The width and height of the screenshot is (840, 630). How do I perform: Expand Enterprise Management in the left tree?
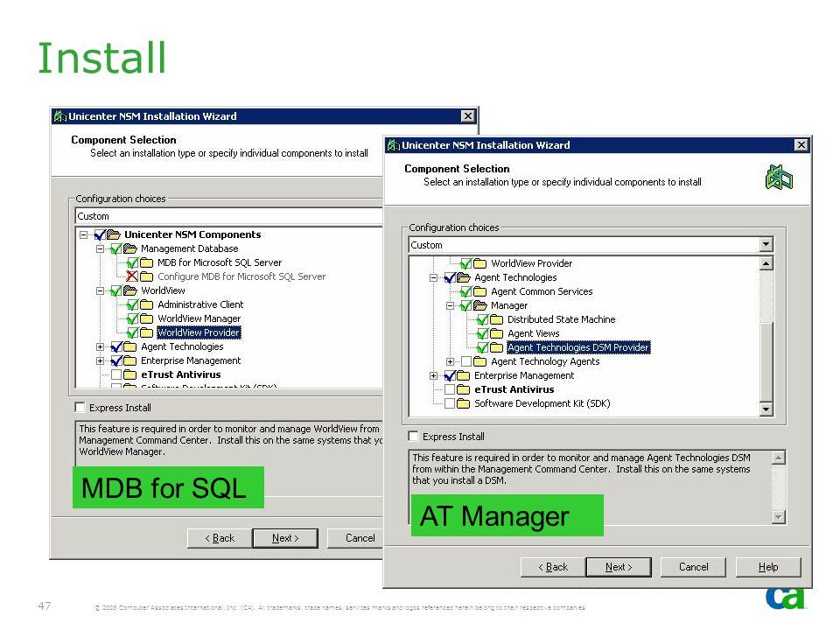[x=100, y=360]
